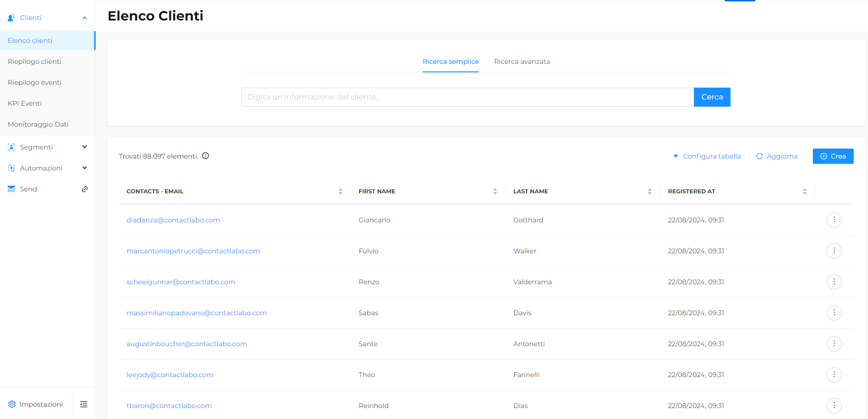Expand the Segmenti sidebar section
The height and width of the screenshot is (419, 868).
tap(85, 147)
